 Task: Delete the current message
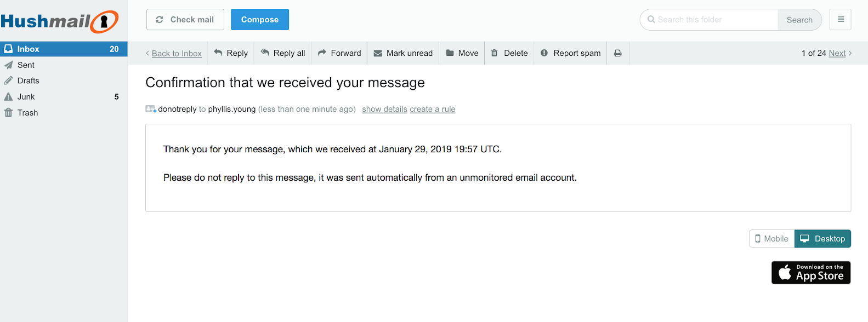pos(509,53)
